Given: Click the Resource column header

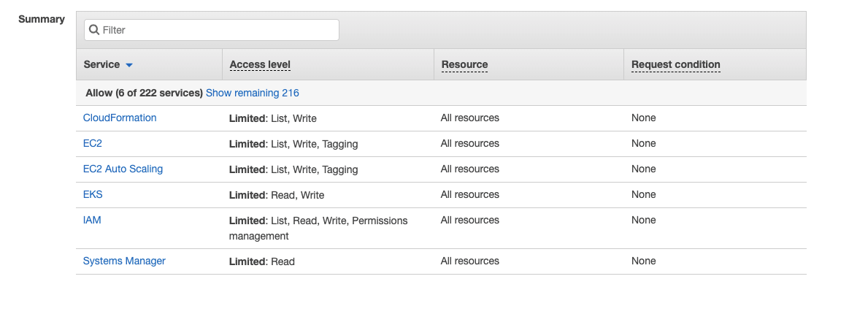Looking at the screenshot, I should point(464,64).
